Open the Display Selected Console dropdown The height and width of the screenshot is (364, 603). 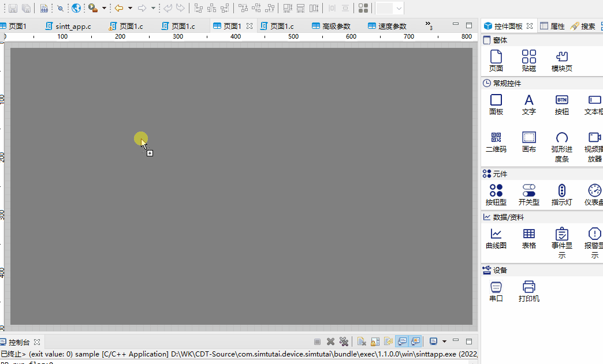(x=444, y=342)
